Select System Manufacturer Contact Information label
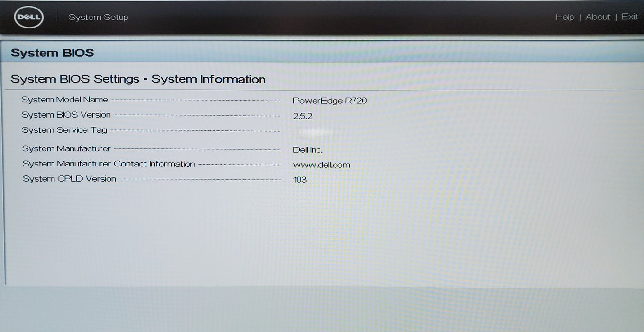 coord(109,164)
